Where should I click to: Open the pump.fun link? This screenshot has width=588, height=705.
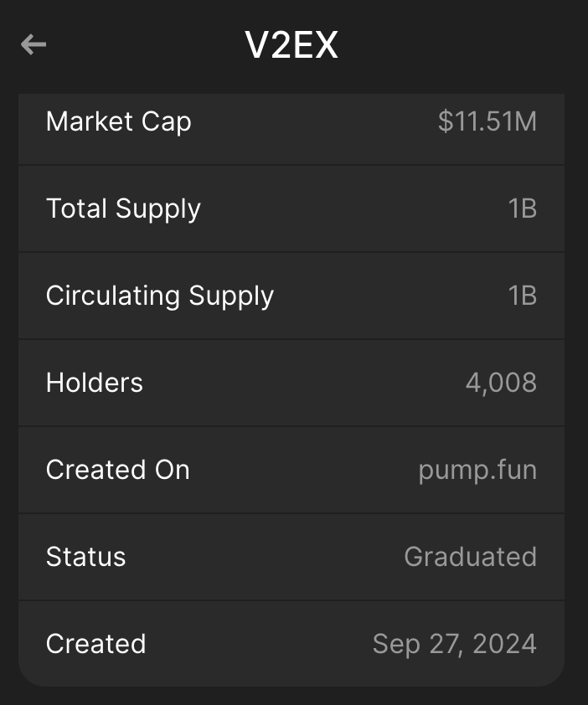click(x=477, y=470)
